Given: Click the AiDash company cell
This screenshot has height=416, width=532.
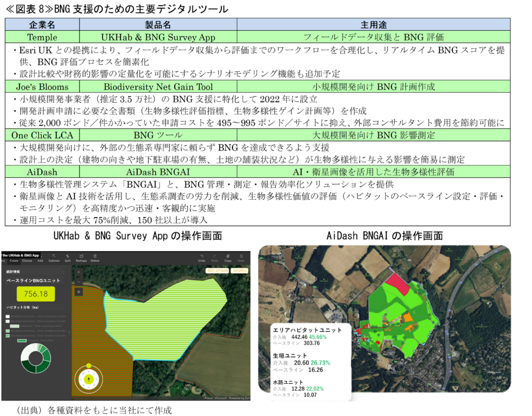Looking at the screenshot, I should point(42,172).
